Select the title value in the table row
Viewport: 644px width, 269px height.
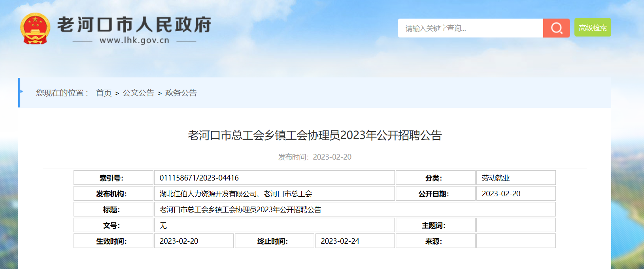click(240, 209)
